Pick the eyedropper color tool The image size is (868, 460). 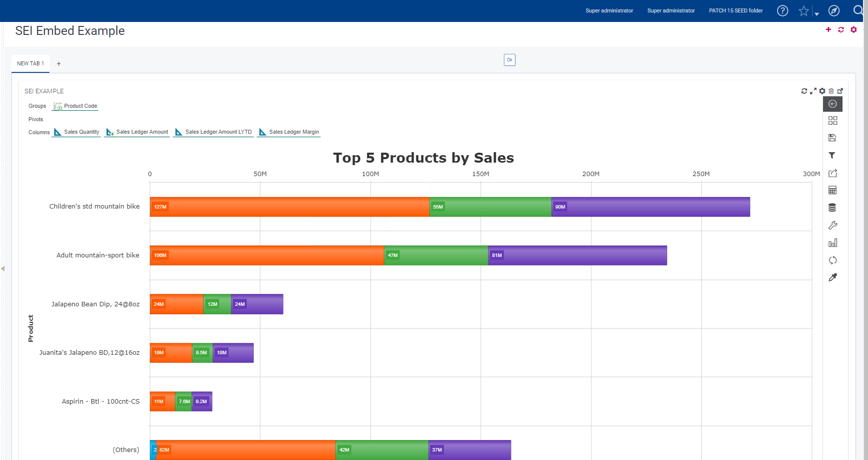pos(832,277)
